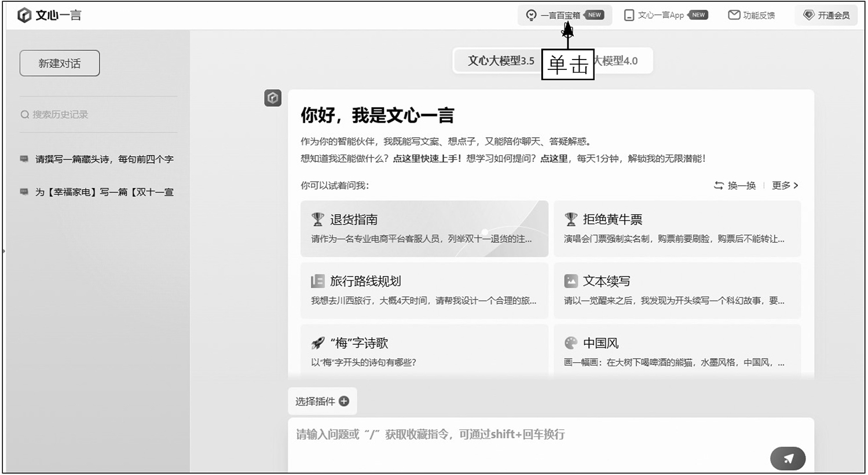
Task: Click the 文心一言App phone icon
Action: [x=629, y=15]
